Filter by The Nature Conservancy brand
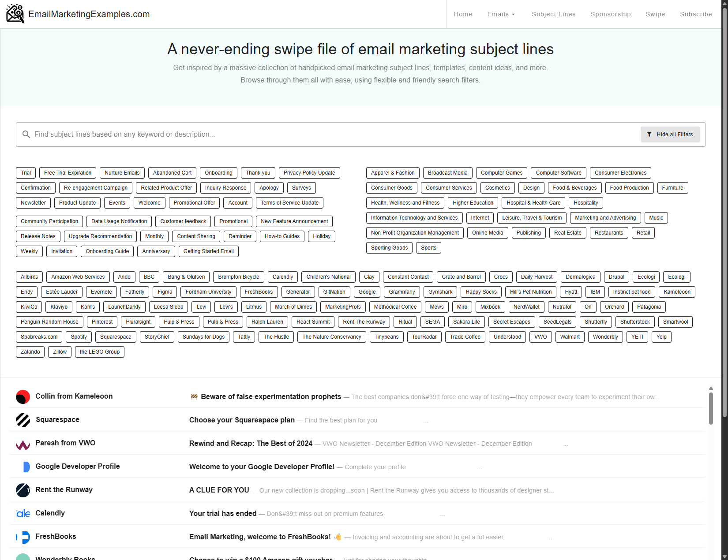728x560 pixels. click(332, 337)
